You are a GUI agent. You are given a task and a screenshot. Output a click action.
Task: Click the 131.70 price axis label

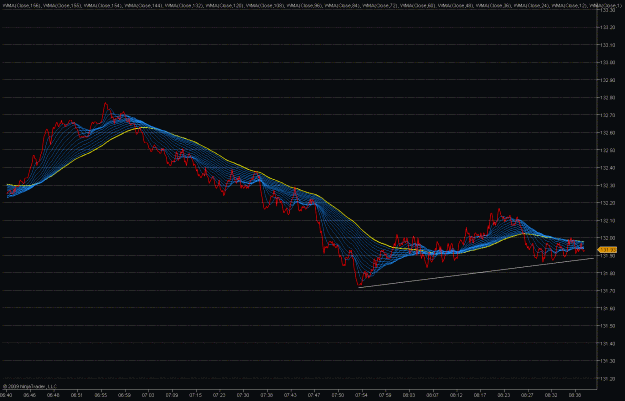607,291
